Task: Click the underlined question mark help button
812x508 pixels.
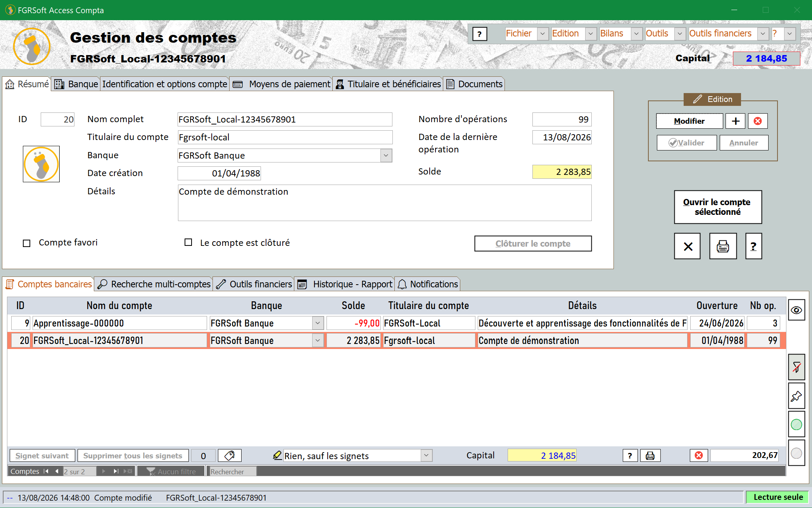Action: pos(753,246)
